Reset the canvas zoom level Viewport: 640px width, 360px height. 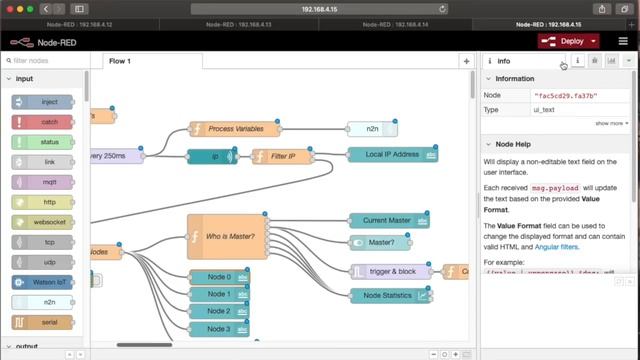[x=444, y=355]
